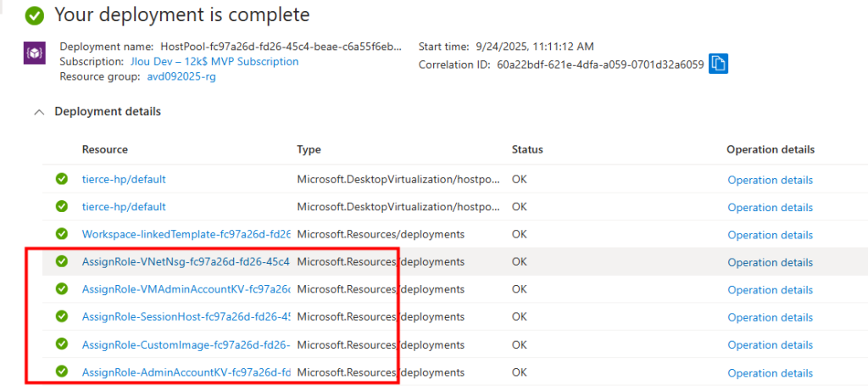The height and width of the screenshot is (391, 868).
Task: Open the avd092025-rg resource group
Action: 183,76
